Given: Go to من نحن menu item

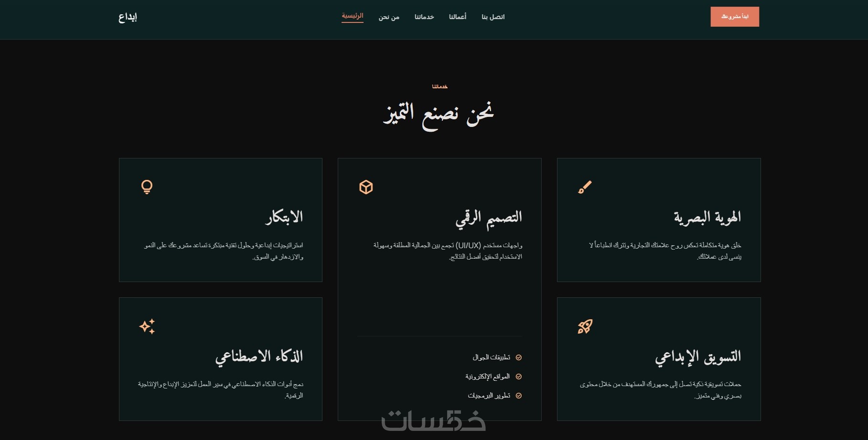Looking at the screenshot, I should coord(389,17).
